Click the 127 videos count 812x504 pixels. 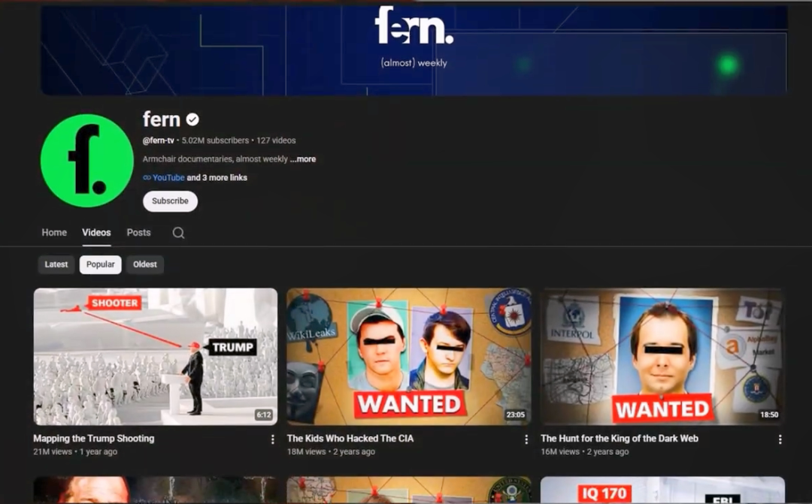[x=276, y=140]
